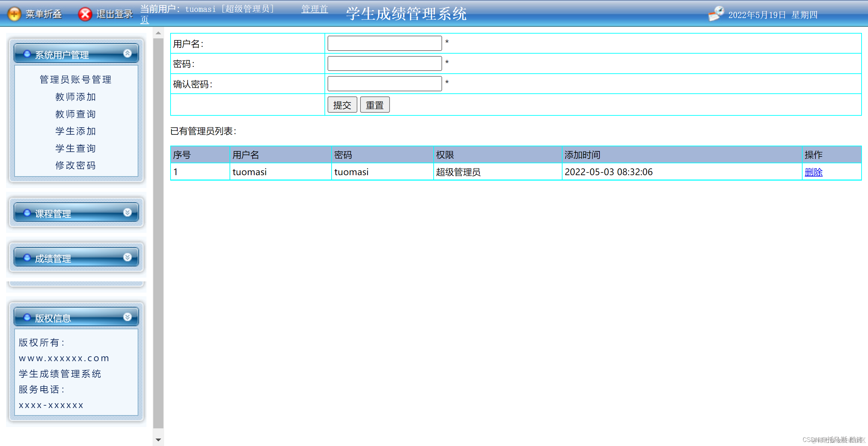868x446 pixels.
Task: Open 管理员账号管理 menu item
Action: pyautogui.click(x=76, y=79)
